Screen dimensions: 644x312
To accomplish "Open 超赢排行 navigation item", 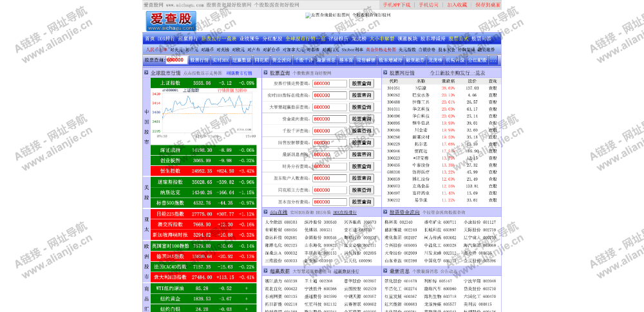I will click(x=187, y=39).
